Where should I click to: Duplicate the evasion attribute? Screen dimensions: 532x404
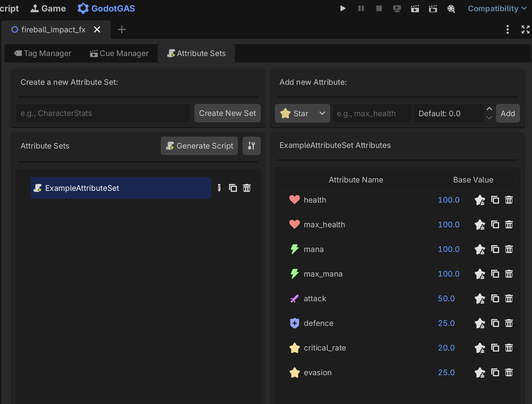coord(495,373)
